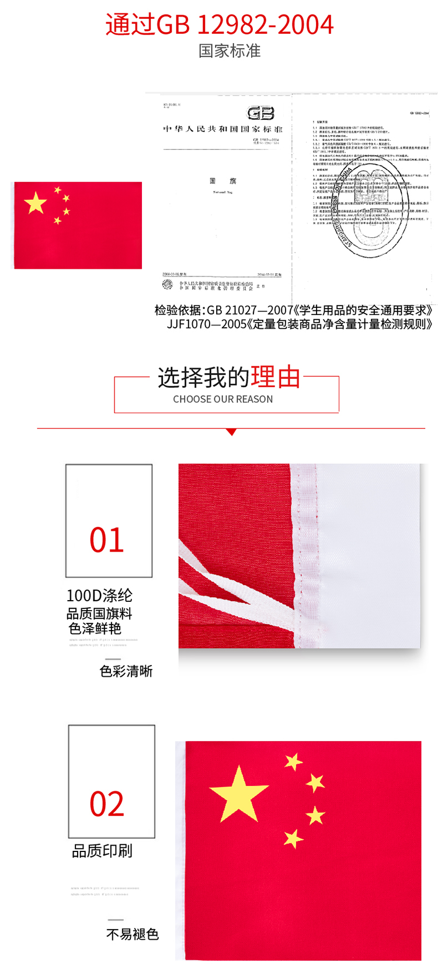Click the 不易褪色 label

[x=133, y=934]
